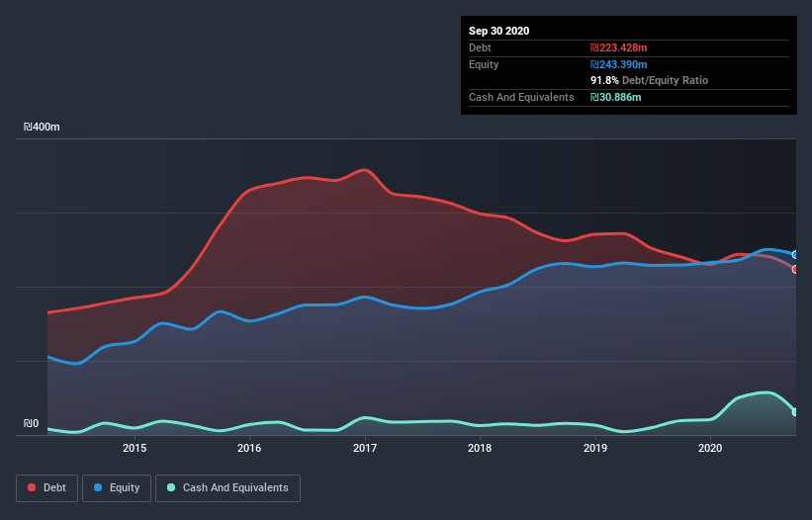This screenshot has height=520, width=812.
Task: Click the 91.8% Debt/Equity Ratio text
Action: pos(650,80)
